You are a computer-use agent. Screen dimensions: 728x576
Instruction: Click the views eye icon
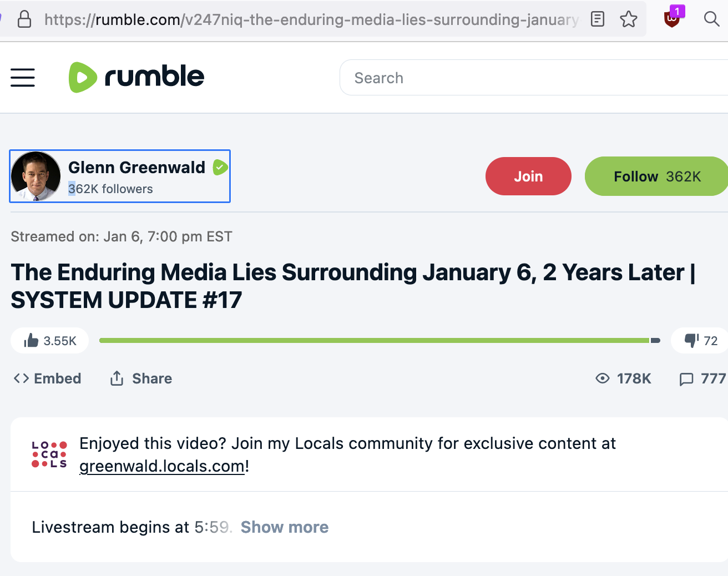tap(602, 378)
